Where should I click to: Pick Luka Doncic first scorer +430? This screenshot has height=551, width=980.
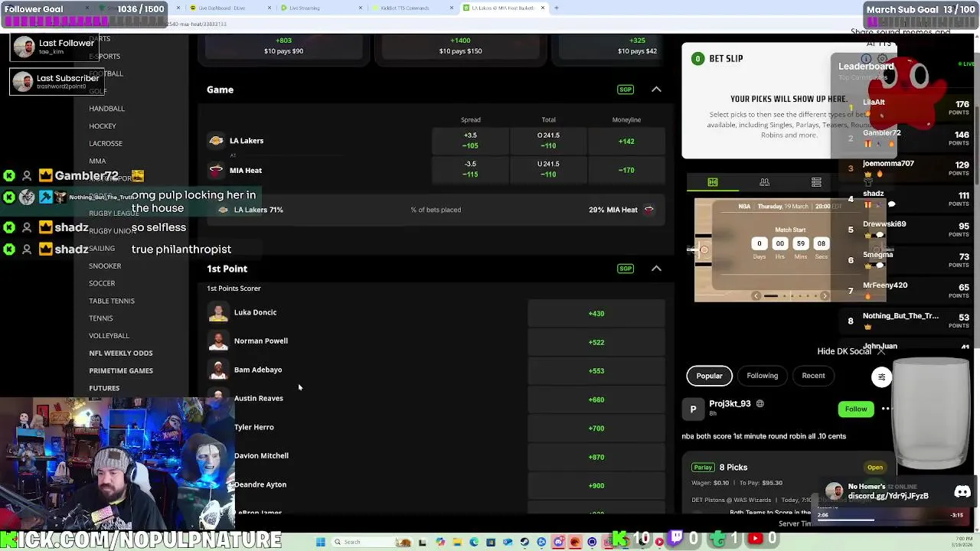click(x=596, y=313)
